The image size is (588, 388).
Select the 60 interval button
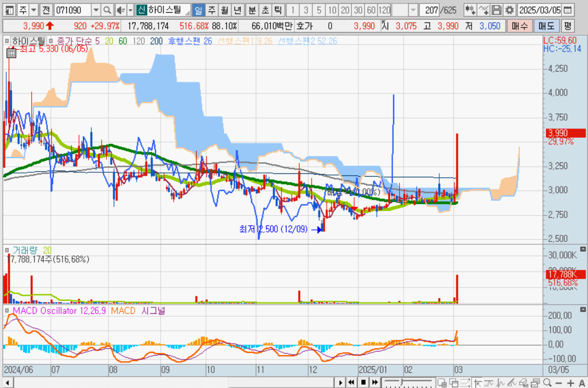click(x=371, y=10)
